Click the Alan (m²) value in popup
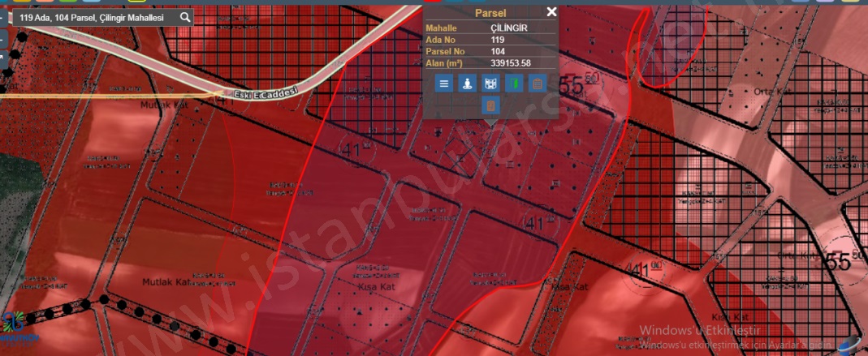This screenshot has width=868, height=356. (511, 62)
